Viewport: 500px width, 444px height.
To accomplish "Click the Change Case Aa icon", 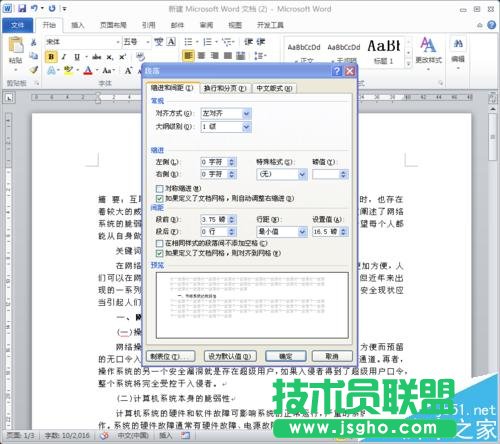I will (x=107, y=70).
